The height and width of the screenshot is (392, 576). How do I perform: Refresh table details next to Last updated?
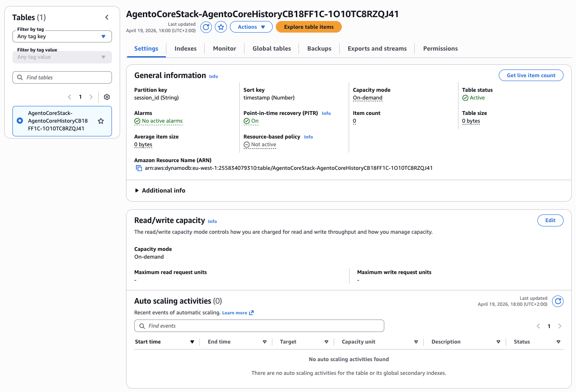click(206, 27)
